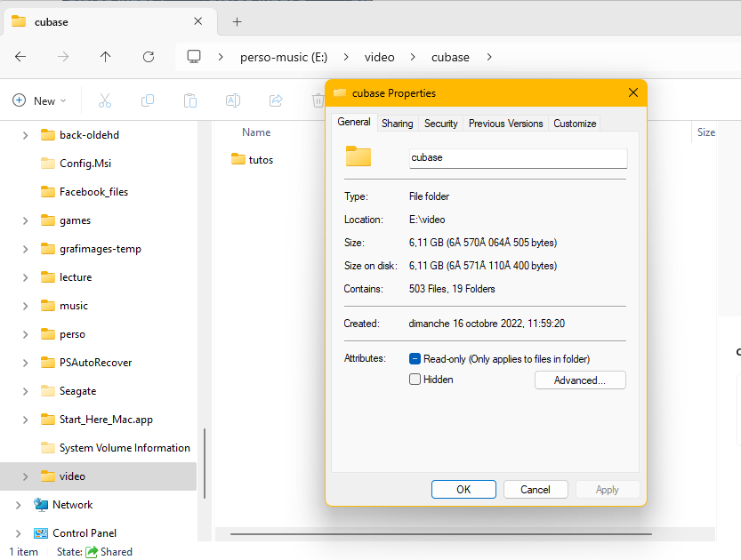Open the chevron after video breadcrumb
Screen dimensions: 741x560
(413, 57)
